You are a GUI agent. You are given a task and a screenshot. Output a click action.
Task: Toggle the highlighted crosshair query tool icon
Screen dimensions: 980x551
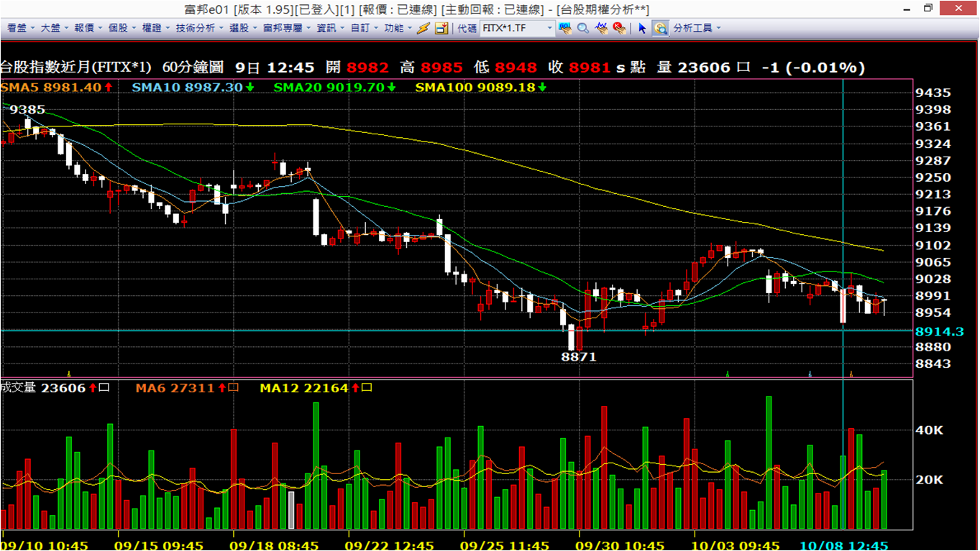point(660,28)
